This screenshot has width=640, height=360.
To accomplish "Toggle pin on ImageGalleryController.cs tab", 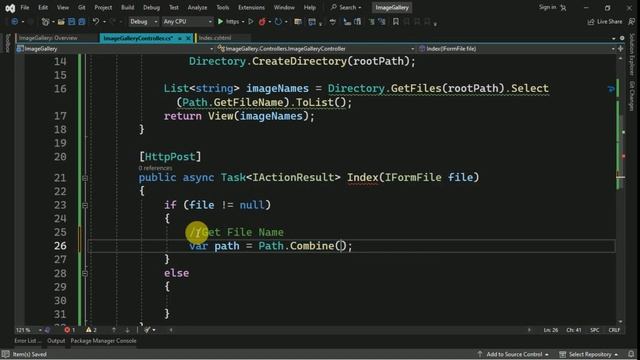I will [180, 38].
